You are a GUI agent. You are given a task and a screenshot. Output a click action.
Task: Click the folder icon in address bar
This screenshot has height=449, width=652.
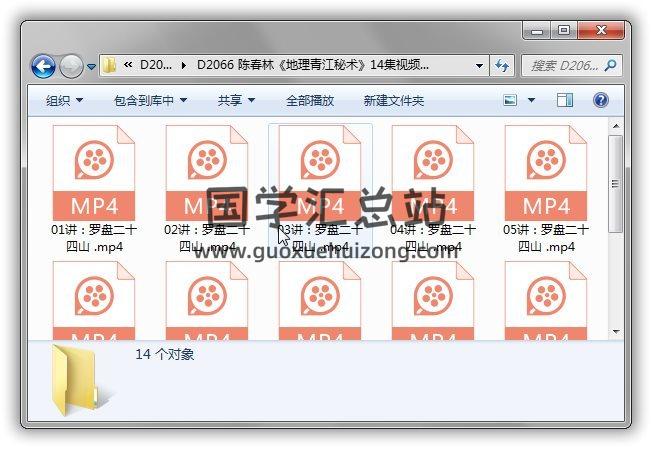(x=110, y=65)
